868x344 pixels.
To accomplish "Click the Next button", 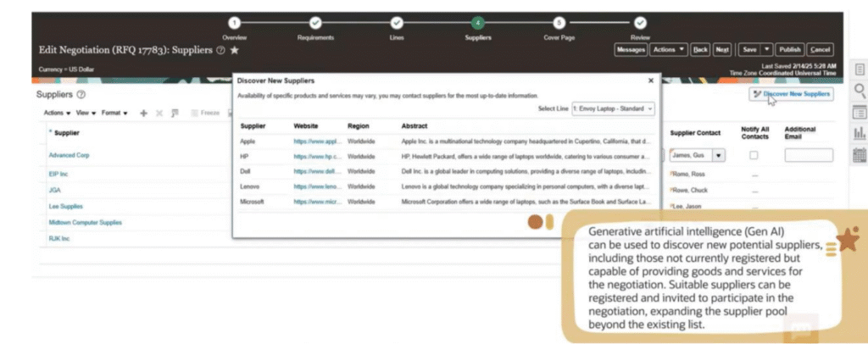I will pyautogui.click(x=722, y=50).
